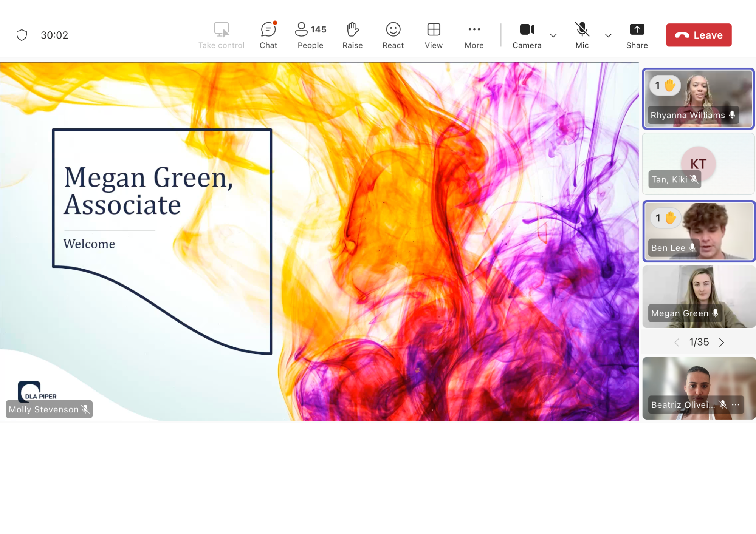
Task: Open Beatriz Oliveira tile more options
Action: click(736, 404)
